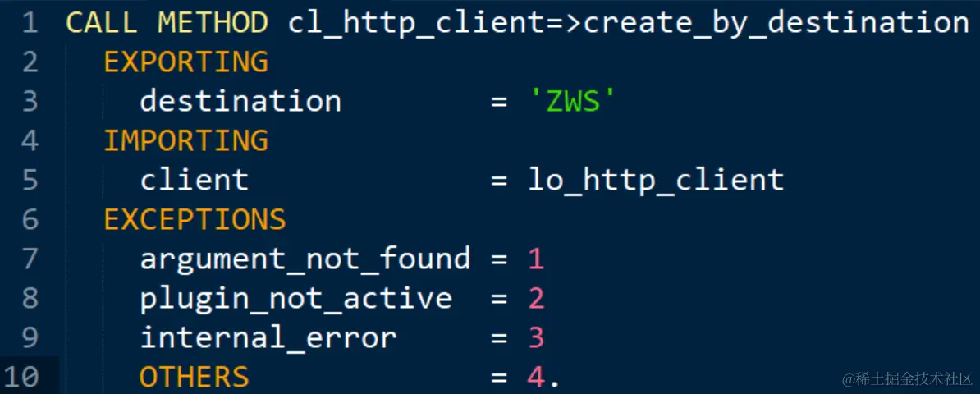Image resolution: width=980 pixels, height=394 pixels.
Task: Click the value 1 after argument_not_found
Action: (536, 259)
